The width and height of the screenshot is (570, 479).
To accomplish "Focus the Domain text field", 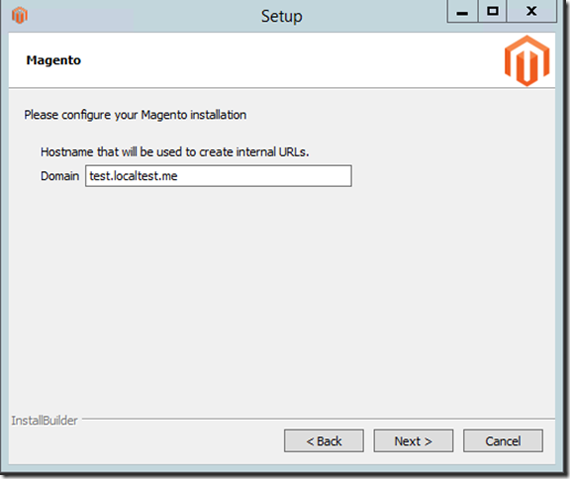I will tap(218, 176).
